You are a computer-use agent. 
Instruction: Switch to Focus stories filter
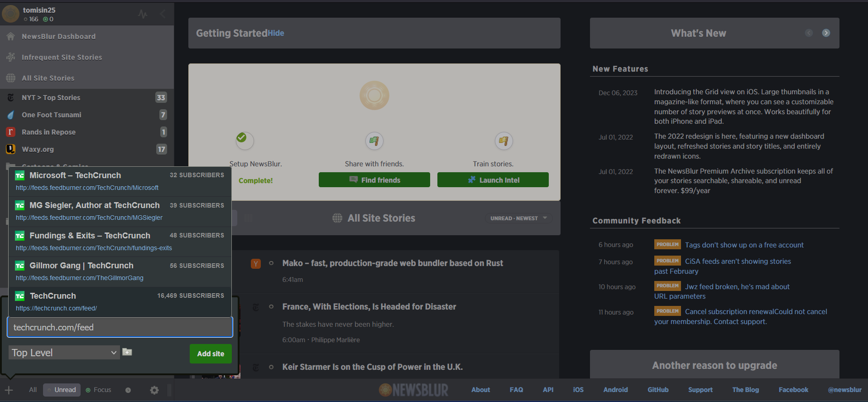[98, 390]
